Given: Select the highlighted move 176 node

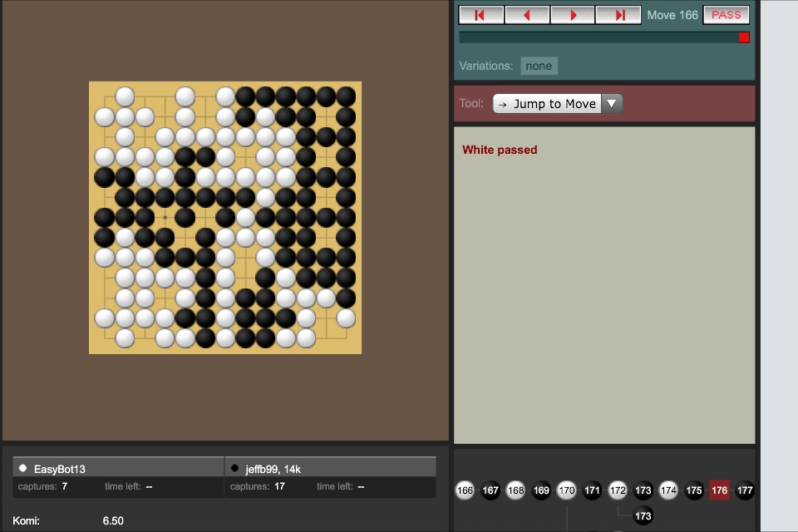Looking at the screenshot, I should [x=720, y=490].
